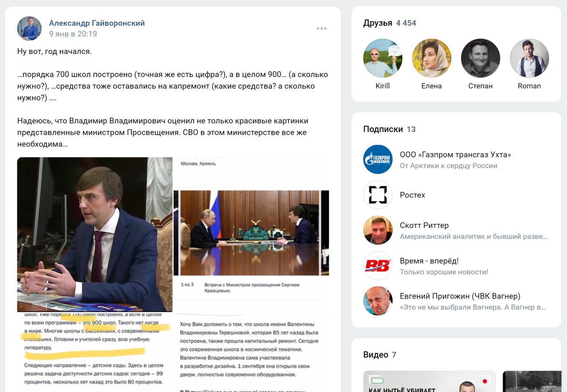Open friend Roman's avatar
The width and height of the screenshot is (567, 392).
pyautogui.click(x=529, y=58)
